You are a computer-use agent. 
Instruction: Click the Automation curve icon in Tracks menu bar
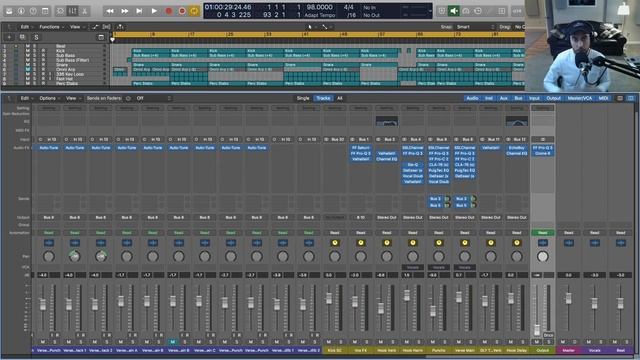coord(96,27)
